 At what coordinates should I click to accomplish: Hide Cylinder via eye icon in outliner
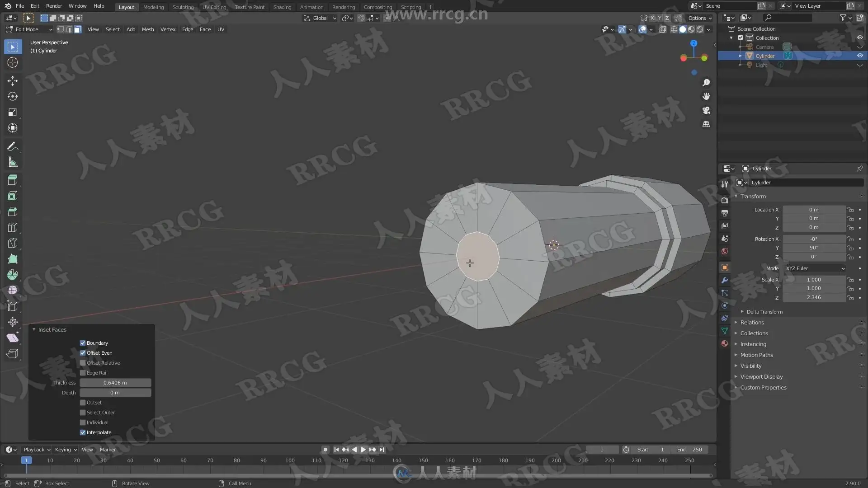click(x=860, y=56)
